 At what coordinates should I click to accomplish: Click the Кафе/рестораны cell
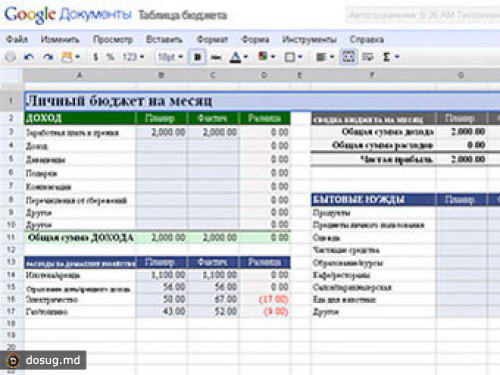[373, 275]
